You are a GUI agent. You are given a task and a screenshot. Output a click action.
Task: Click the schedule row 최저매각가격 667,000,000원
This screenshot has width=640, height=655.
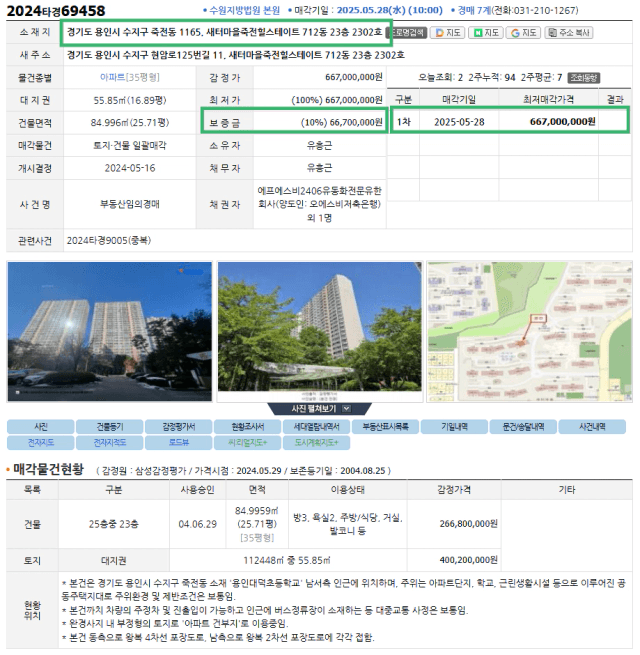(x=562, y=122)
